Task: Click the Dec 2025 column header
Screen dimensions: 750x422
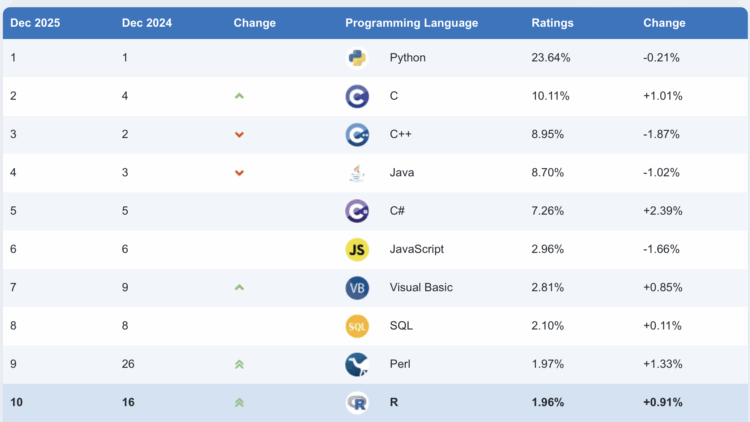Action: 35,23
